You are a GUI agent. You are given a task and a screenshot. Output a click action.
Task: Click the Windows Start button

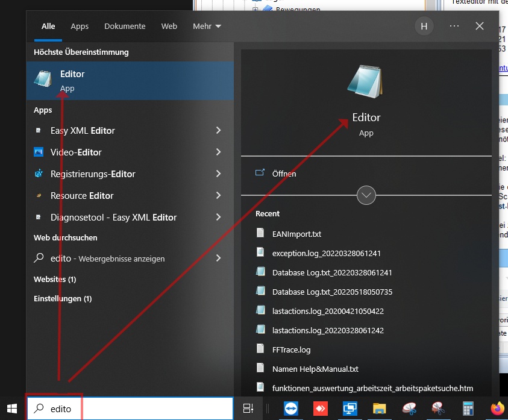click(x=13, y=409)
